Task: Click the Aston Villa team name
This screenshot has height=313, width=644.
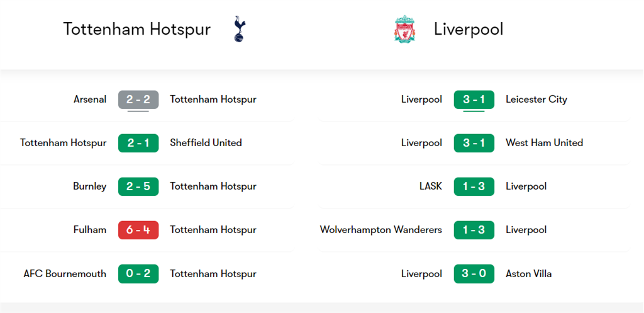Action: [x=528, y=274]
